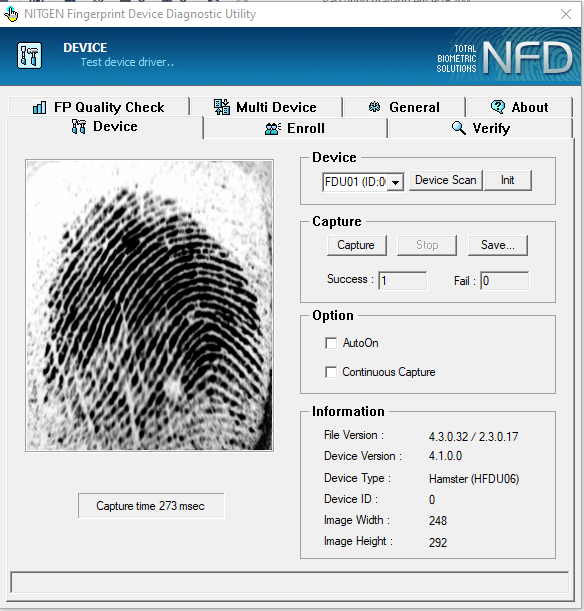Viewport: 584px width, 611px height.
Task: Click the Image Width value 248
Action: point(438,521)
